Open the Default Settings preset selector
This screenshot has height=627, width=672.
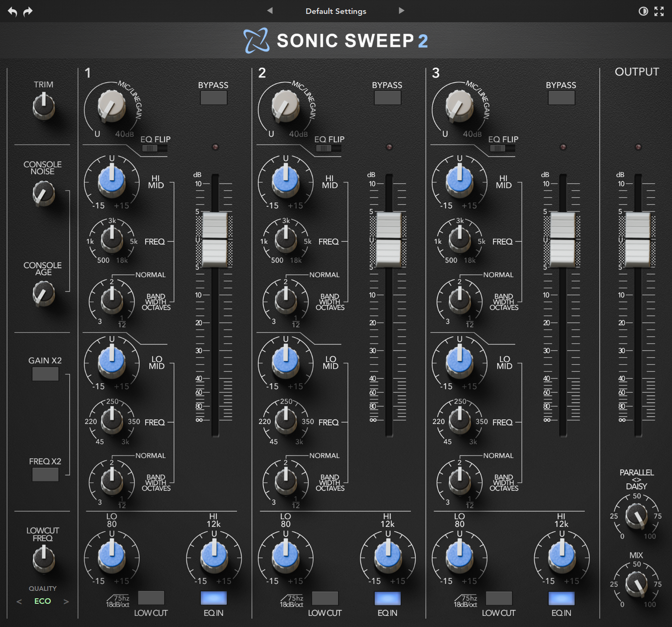(335, 11)
